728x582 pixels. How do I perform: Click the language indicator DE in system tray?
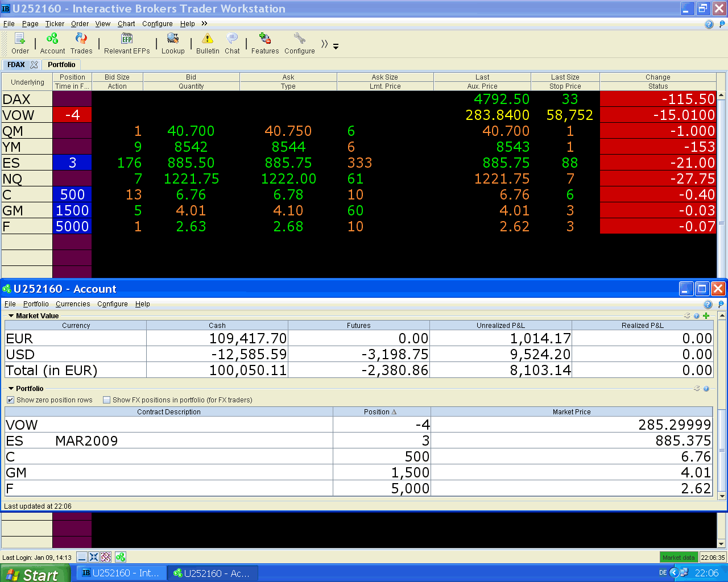(x=663, y=572)
